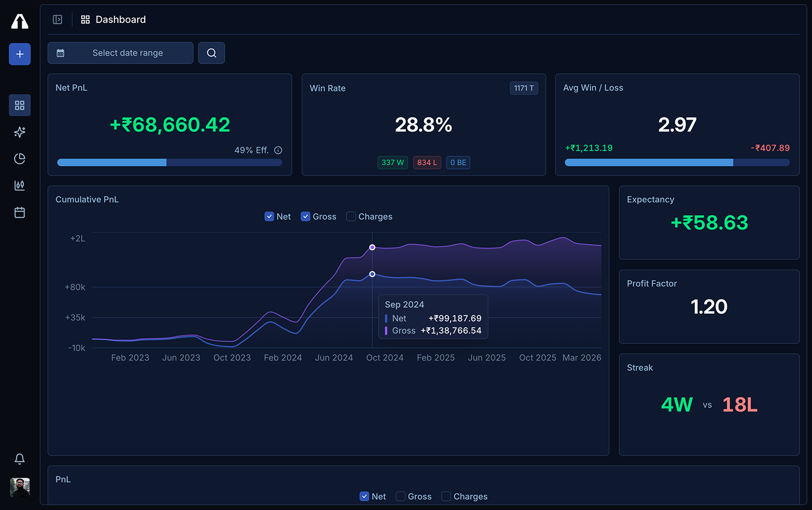Expand the 1171 T trades badge
The image size is (812, 510).
[523, 88]
